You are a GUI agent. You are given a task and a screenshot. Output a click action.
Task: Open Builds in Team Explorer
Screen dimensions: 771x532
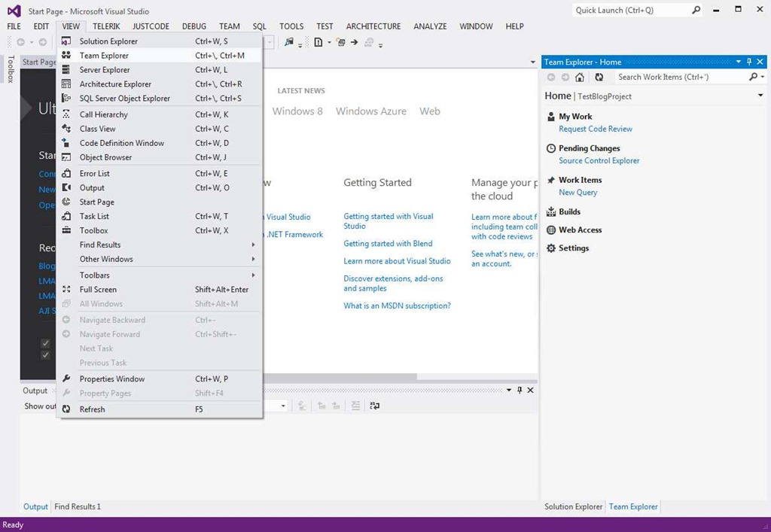click(569, 211)
